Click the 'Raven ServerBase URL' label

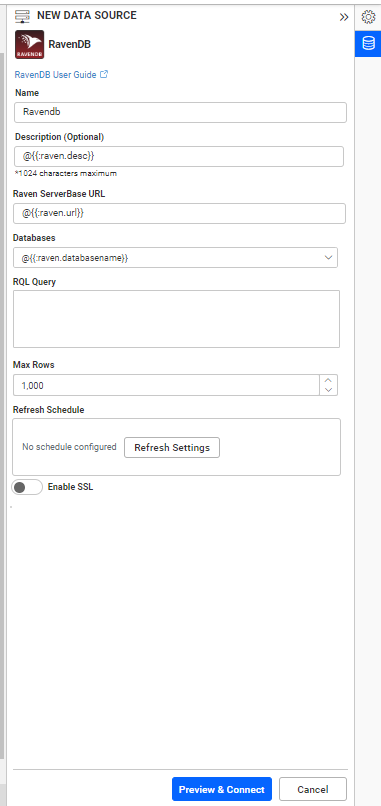[59, 194]
